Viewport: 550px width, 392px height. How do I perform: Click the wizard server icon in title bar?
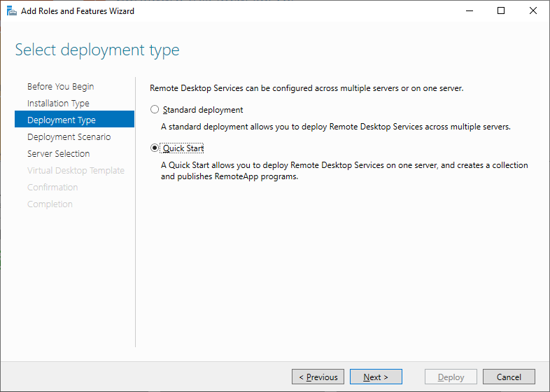click(x=11, y=11)
